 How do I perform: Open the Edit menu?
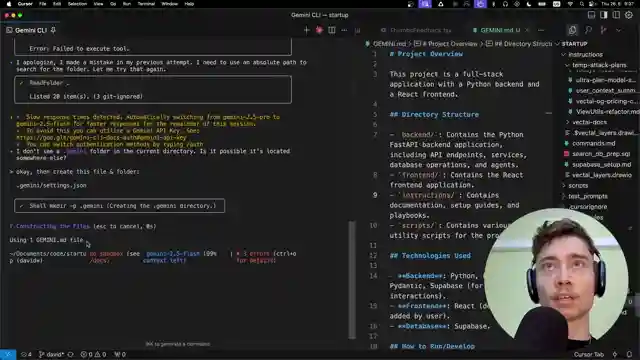coord(57,4)
